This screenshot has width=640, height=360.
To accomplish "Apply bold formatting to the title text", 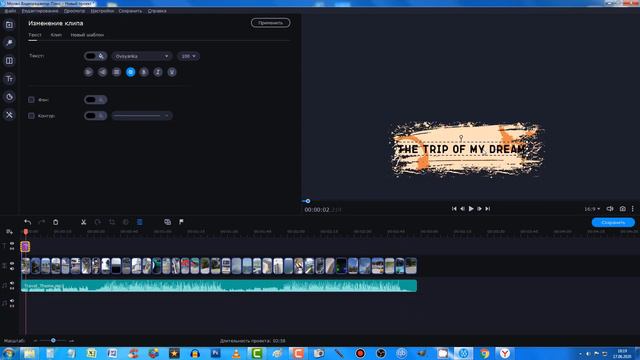I will click(144, 72).
